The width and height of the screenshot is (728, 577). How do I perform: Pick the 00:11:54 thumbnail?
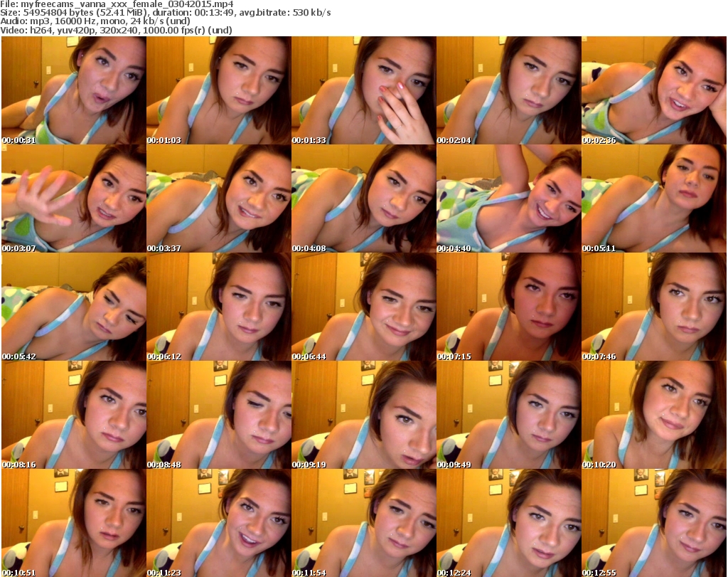[x=363, y=523]
